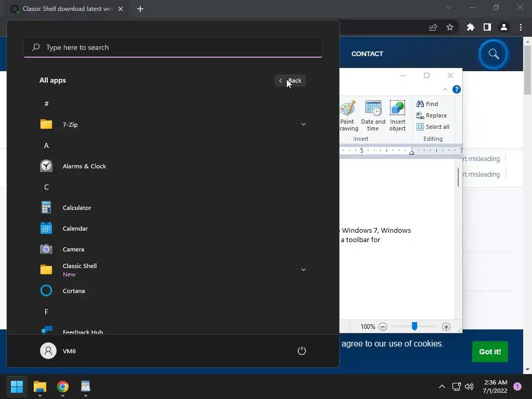
Task: Open the power options button
Action: pyautogui.click(x=302, y=351)
